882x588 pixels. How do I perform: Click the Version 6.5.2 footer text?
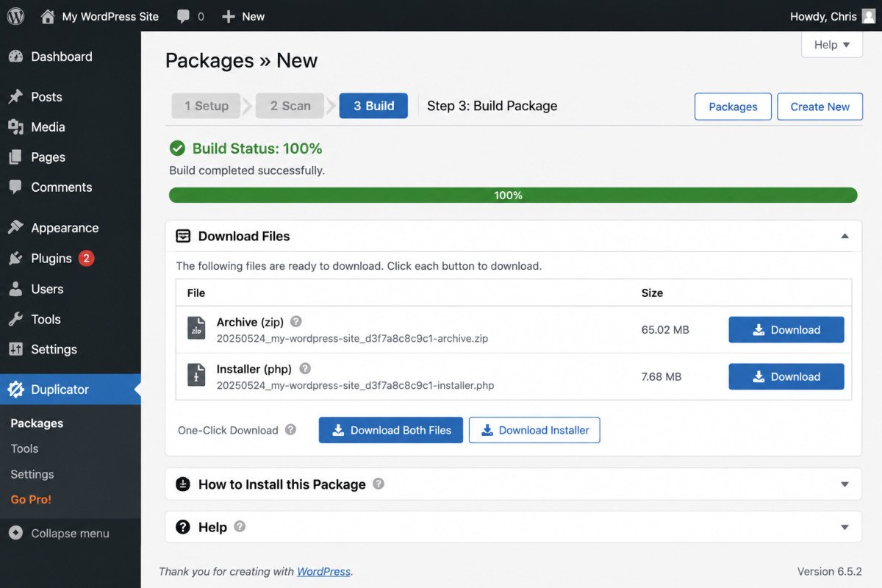click(830, 571)
